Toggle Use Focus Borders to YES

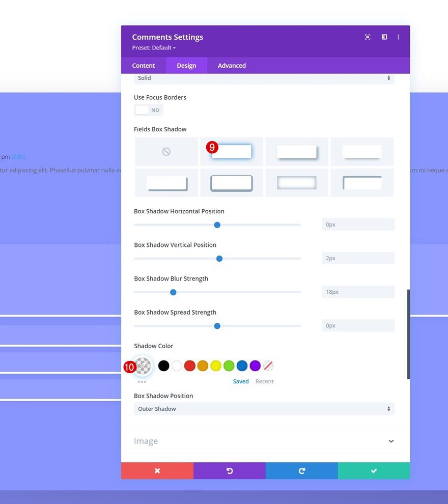(x=148, y=110)
